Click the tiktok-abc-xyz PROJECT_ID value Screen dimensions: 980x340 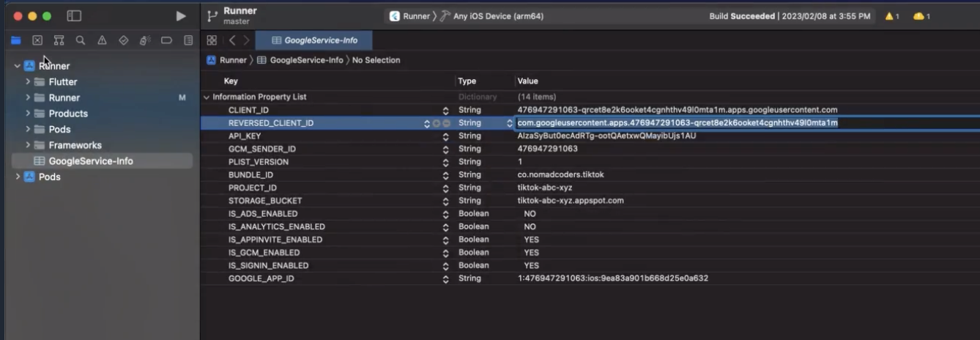[544, 188]
